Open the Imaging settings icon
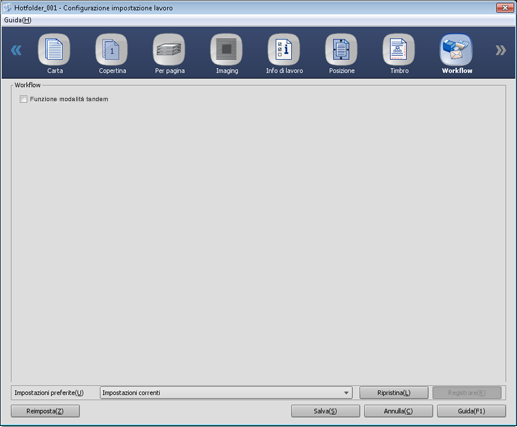 (226, 49)
